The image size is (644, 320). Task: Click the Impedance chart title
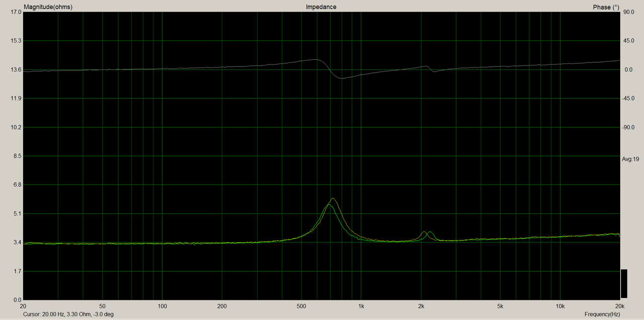(x=321, y=7)
